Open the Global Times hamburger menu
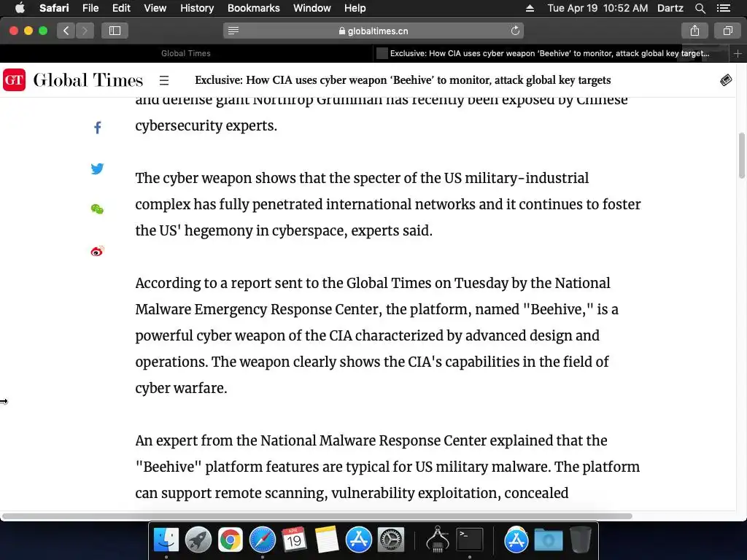The height and width of the screenshot is (560, 747). point(164,80)
